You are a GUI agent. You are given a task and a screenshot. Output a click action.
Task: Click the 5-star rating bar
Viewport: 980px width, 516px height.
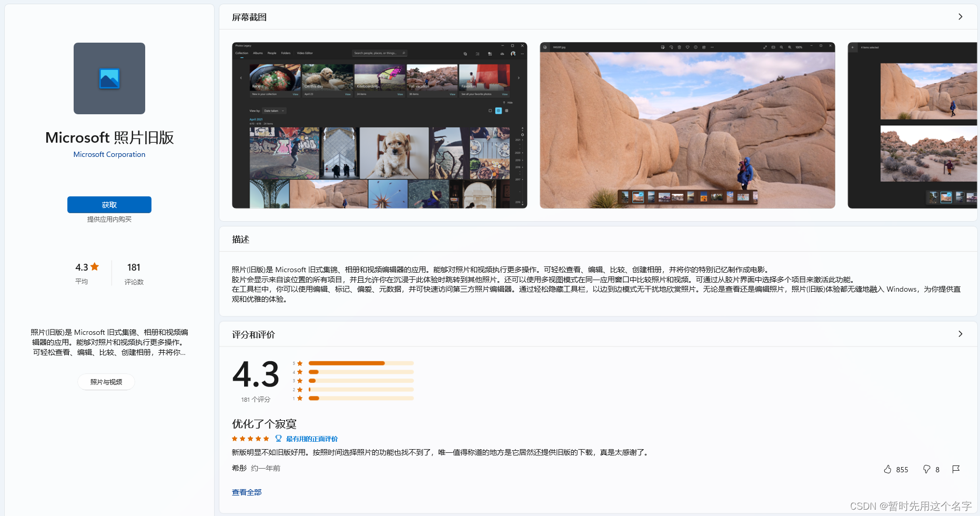361,363
